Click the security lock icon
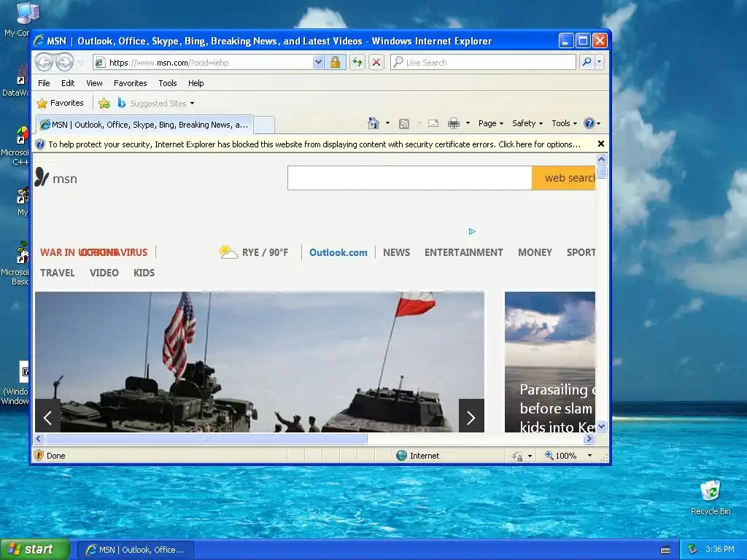The width and height of the screenshot is (747, 560). [x=336, y=63]
